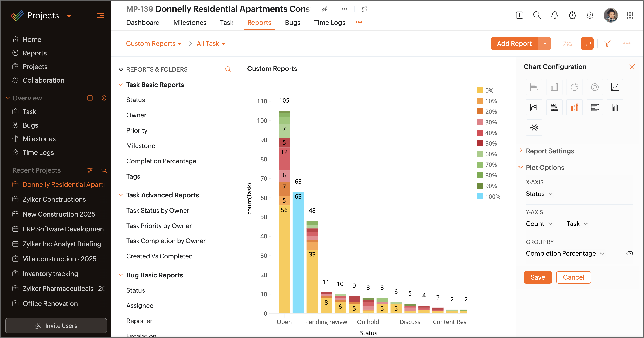Image resolution: width=644 pixels, height=338 pixels.
Task: Open the Time Logs tab
Action: click(329, 23)
